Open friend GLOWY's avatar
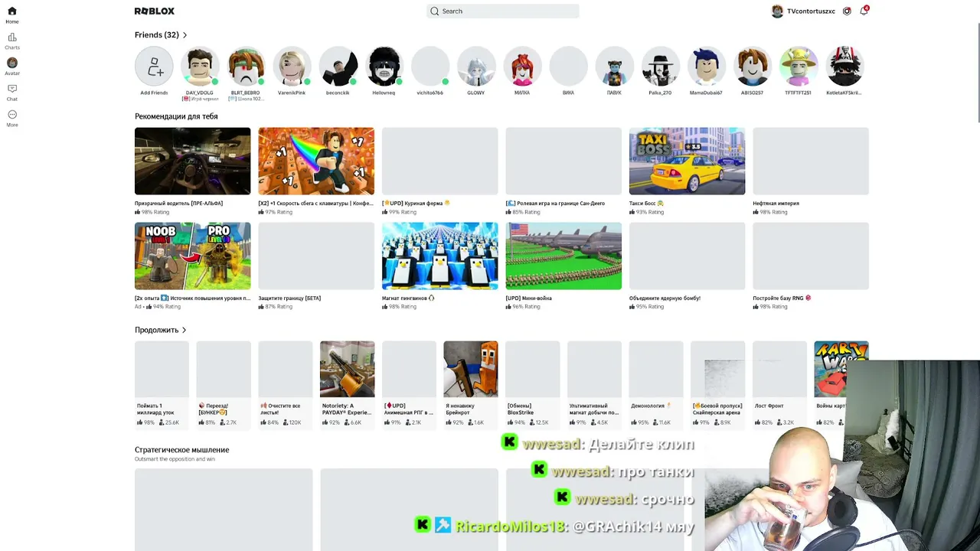Image resolution: width=980 pixels, height=551 pixels. [x=476, y=67]
